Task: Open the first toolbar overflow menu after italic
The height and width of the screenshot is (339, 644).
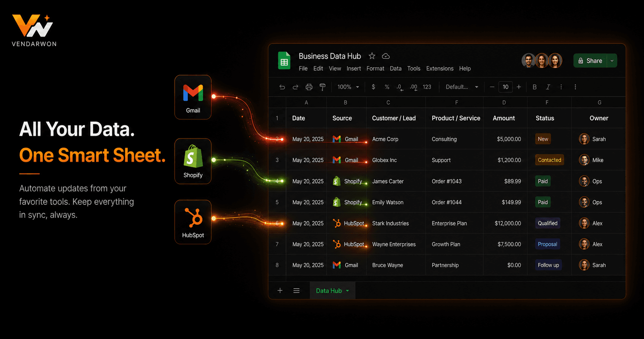Action: pyautogui.click(x=561, y=87)
